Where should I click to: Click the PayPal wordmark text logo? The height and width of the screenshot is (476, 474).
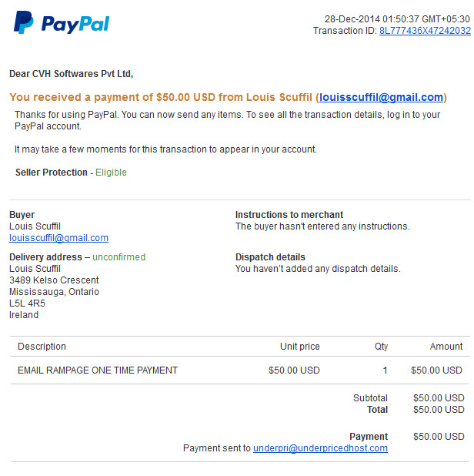[x=75, y=25]
